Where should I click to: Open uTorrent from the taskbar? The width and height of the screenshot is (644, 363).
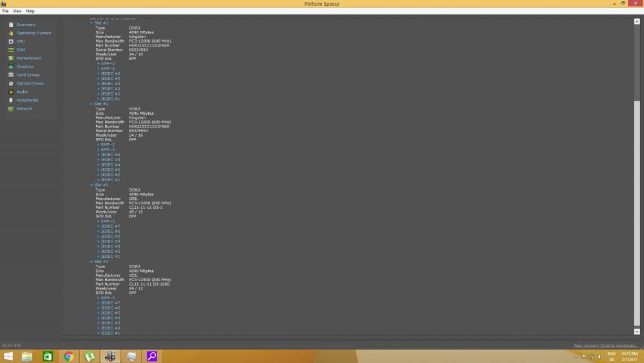click(x=90, y=356)
